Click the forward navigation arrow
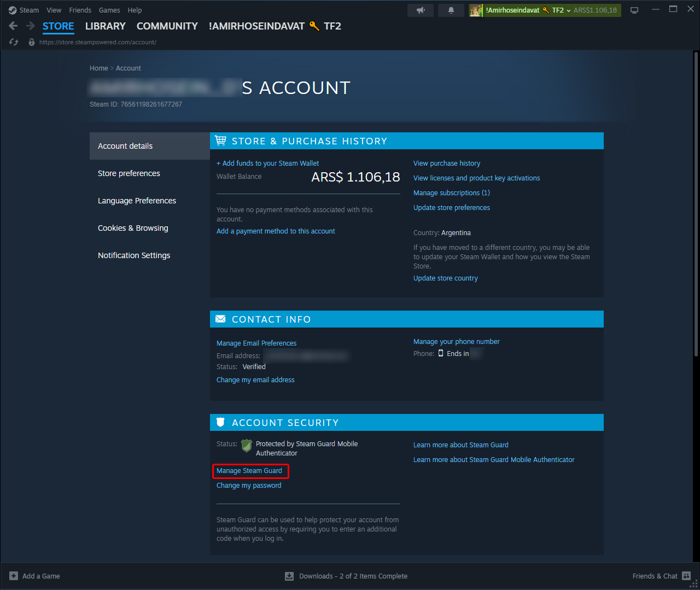 tap(31, 26)
